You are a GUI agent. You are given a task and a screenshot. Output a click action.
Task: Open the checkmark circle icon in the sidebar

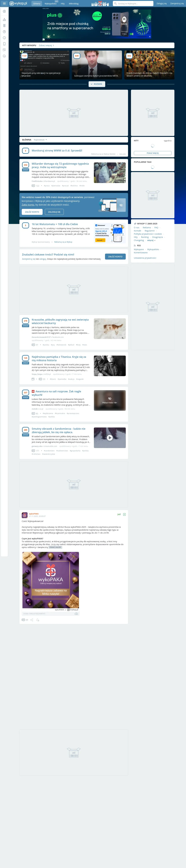coord(4,56)
